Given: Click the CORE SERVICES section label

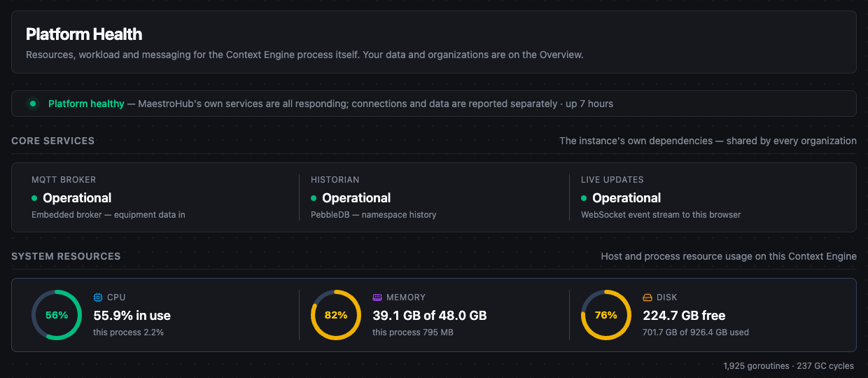Looking at the screenshot, I should pos(53,141).
